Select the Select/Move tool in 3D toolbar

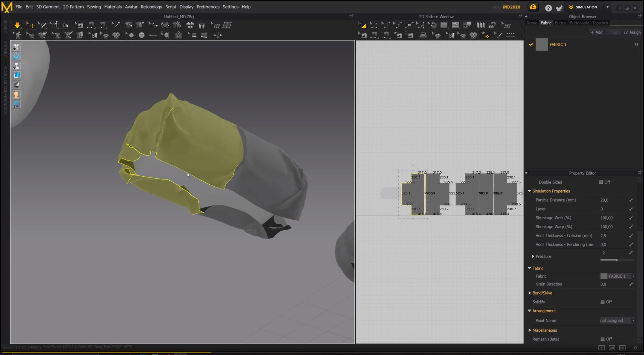[30, 25]
